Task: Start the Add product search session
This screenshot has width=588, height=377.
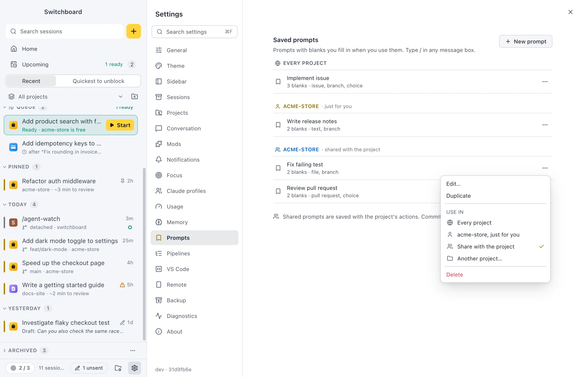Action: tap(120, 125)
